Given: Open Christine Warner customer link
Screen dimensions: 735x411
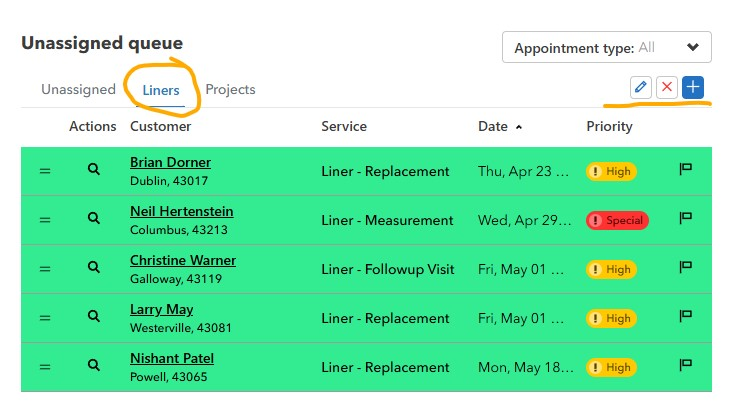Looking at the screenshot, I should [x=183, y=260].
